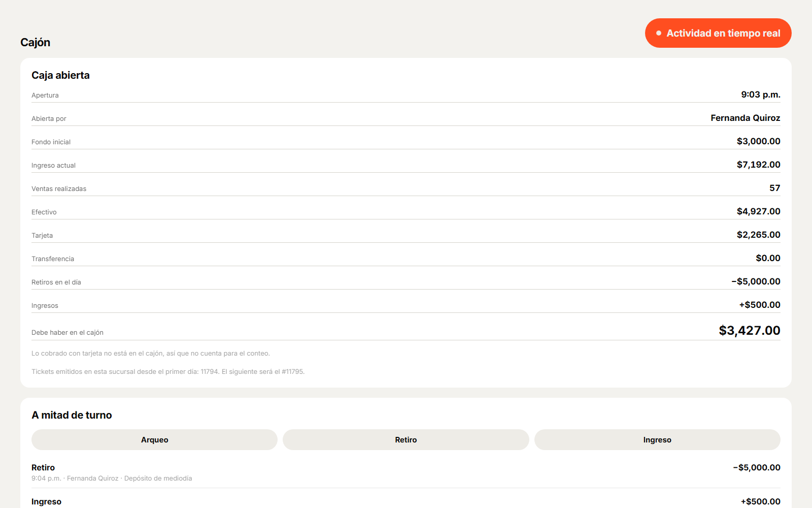Click the Transferencia label
812x508 pixels.
tap(53, 259)
